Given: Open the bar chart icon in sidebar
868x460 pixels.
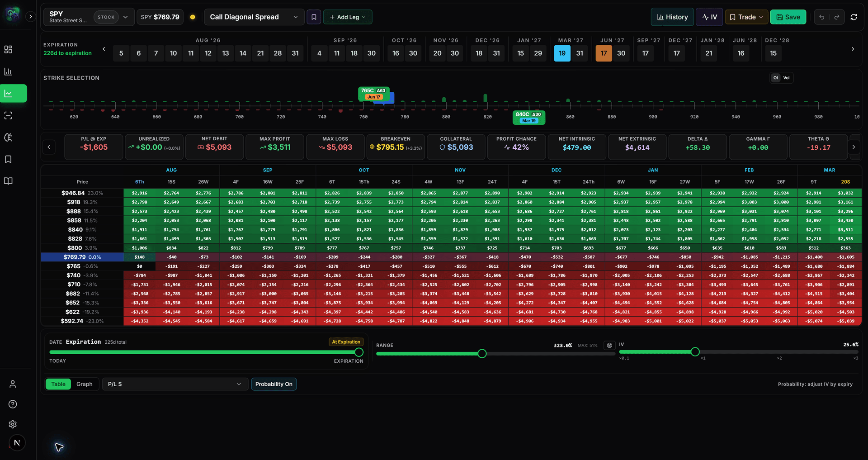Looking at the screenshot, I should tap(8, 71).
